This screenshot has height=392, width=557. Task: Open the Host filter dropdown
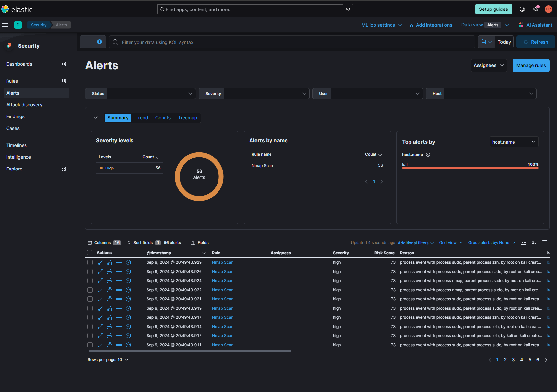[x=481, y=94]
